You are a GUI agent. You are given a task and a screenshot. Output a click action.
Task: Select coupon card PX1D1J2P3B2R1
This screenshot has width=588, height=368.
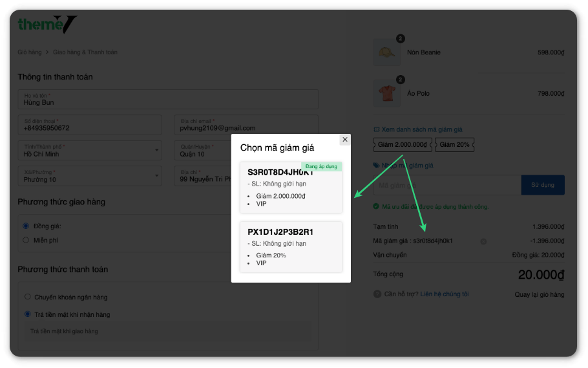(291, 246)
